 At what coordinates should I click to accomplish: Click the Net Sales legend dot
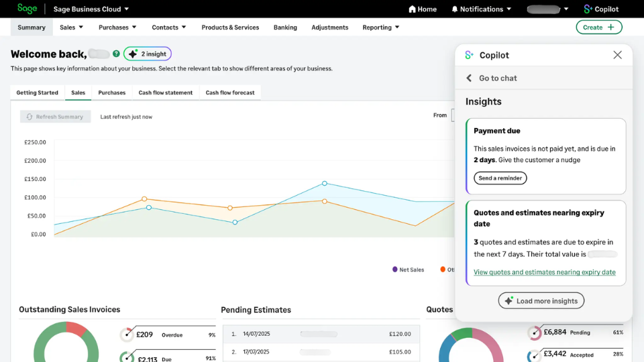394,269
